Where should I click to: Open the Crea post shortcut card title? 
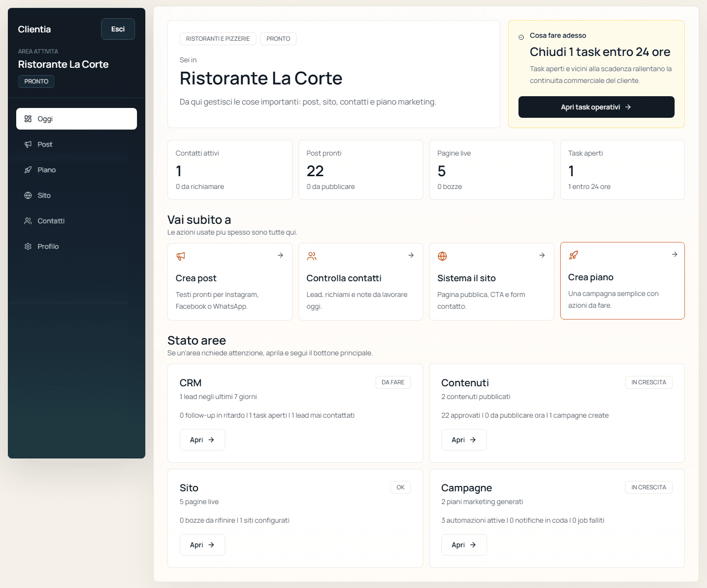click(196, 278)
